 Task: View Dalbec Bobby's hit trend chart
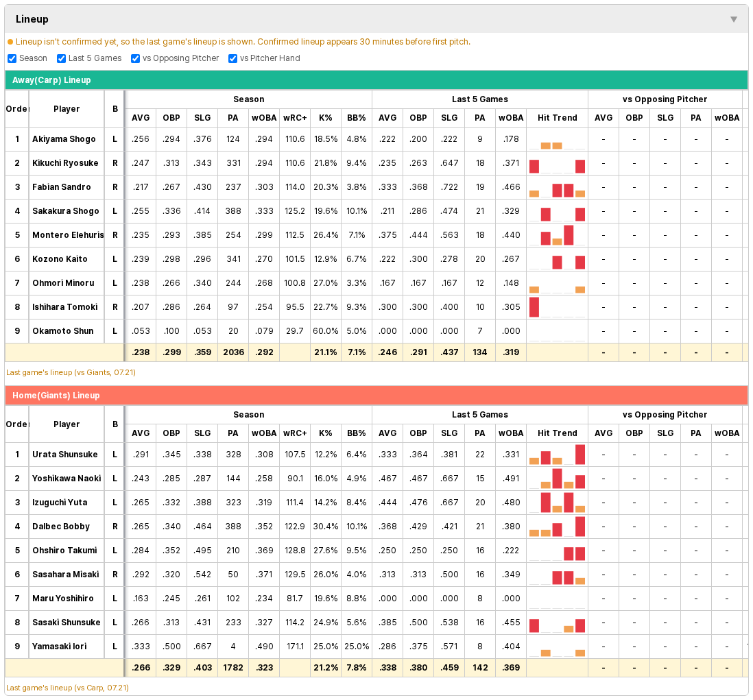(x=557, y=527)
